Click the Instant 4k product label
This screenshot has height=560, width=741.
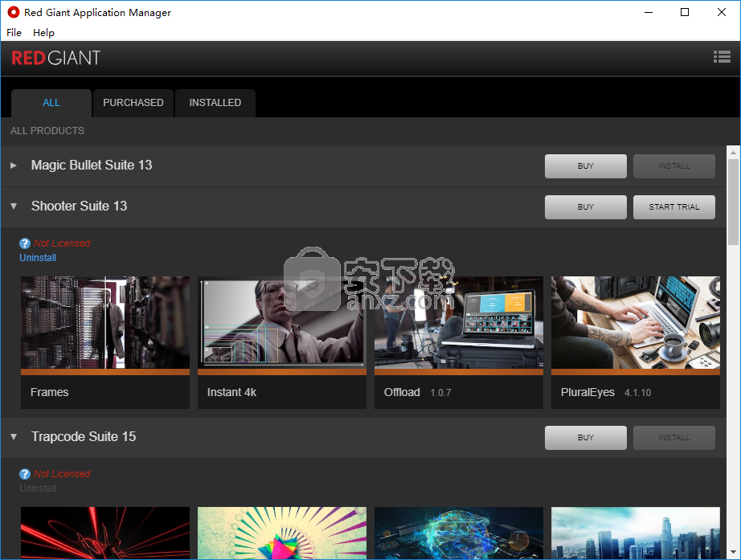tap(231, 392)
